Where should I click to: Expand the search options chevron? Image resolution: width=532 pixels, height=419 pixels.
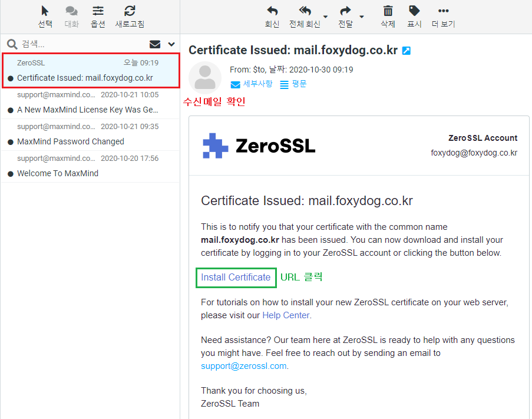pos(171,44)
